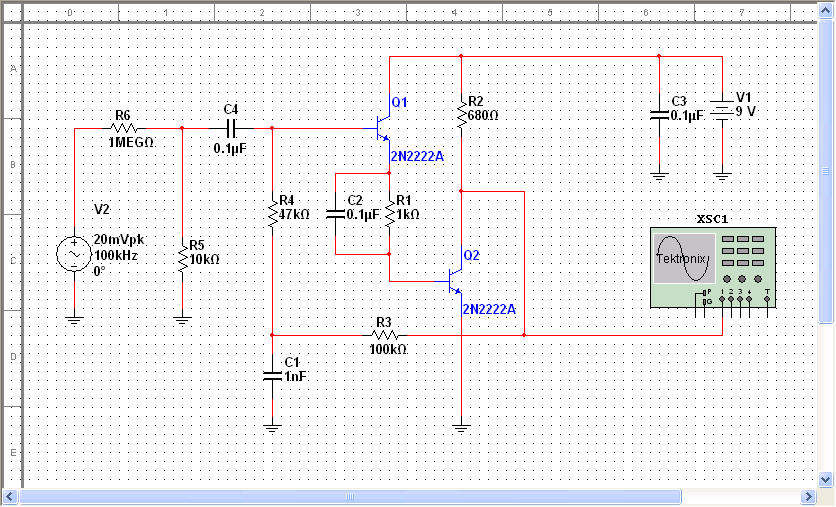Click the T trigger terminal on the oscilloscope
This screenshot has height=507, width=836.
click(x=767, y=299)
